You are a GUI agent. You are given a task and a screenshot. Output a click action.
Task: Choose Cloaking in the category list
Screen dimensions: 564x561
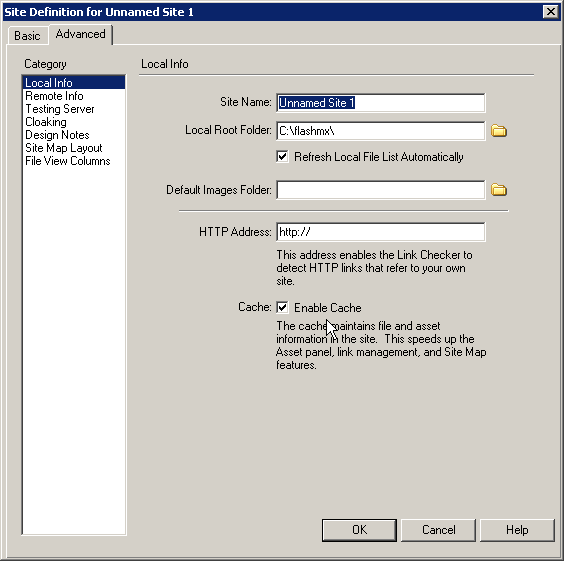tap(46, 122)
